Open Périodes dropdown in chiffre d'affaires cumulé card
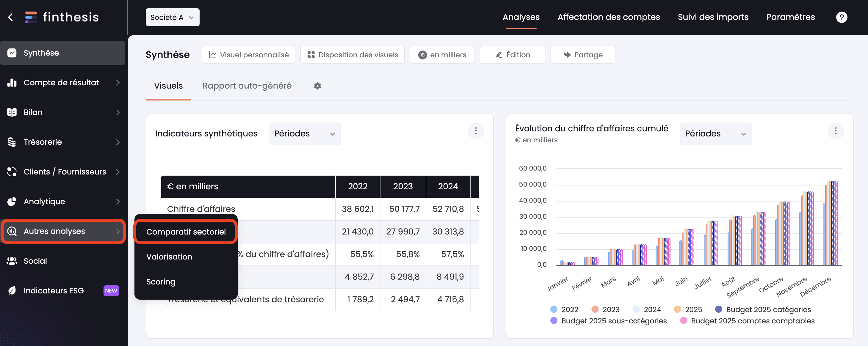Screen dimensions: 868x346 tap(715, 134)
